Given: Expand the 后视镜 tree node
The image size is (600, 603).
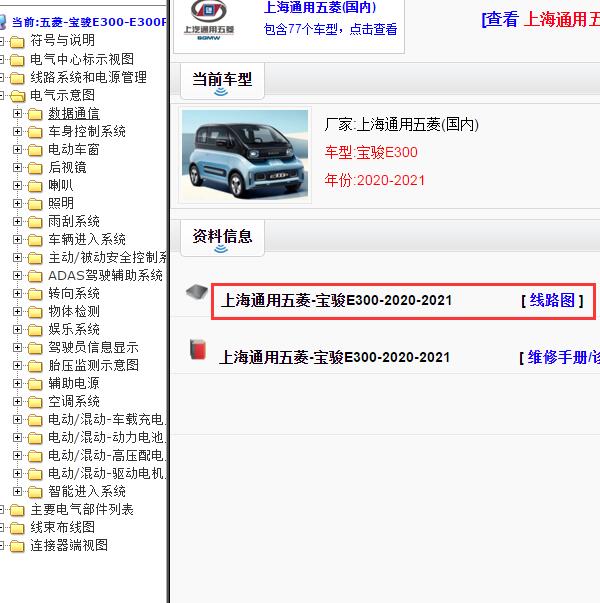Looking at the screenshot, I should tap(17, 167).
